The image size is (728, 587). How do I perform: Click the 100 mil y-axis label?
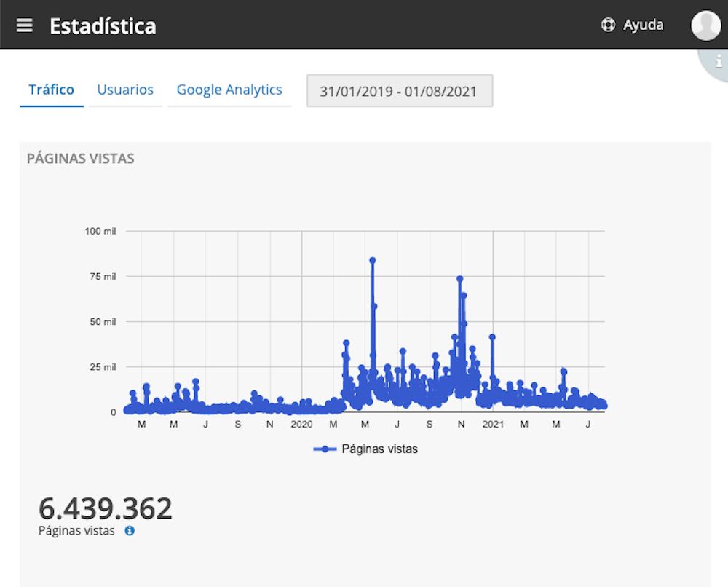100,231
